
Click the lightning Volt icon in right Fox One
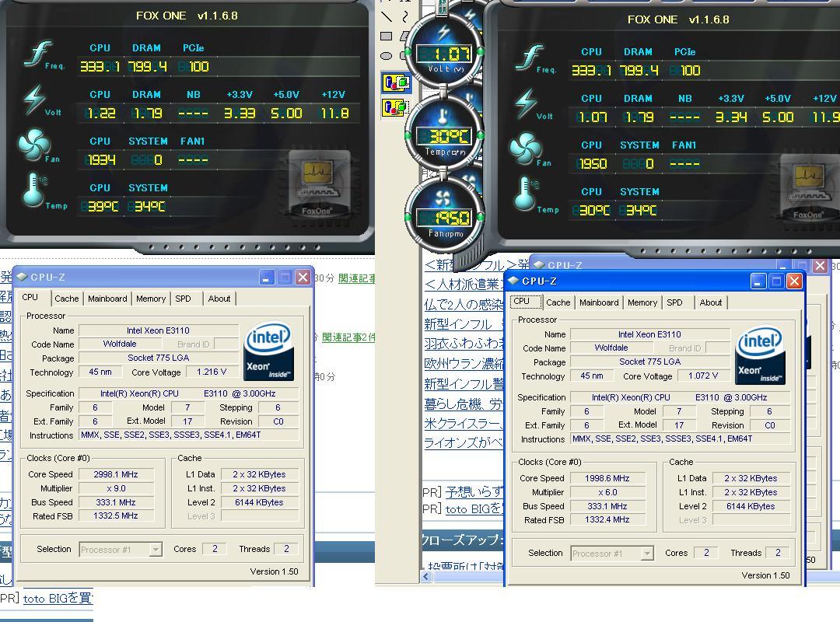pos(526,104)
